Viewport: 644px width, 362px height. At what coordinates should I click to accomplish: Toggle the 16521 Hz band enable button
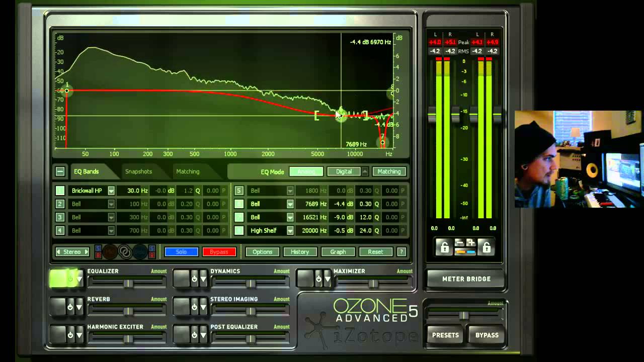click(239, 217)
